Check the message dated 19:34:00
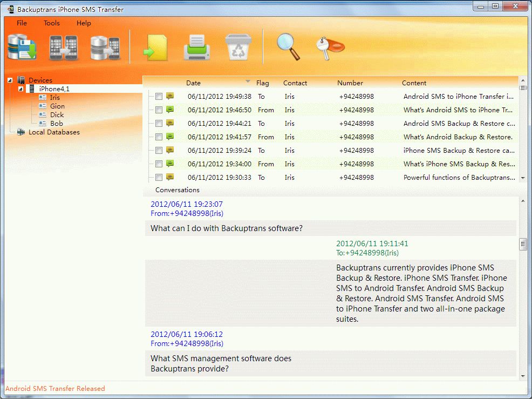 click(159, 164)
